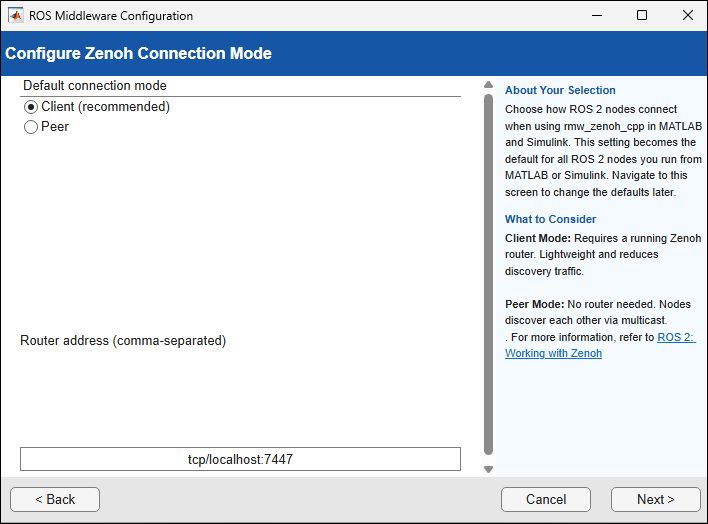Viewport: 708px width, 524px height.
Task: Click the 'Default connection mode' label
Action: click(95, 85)
